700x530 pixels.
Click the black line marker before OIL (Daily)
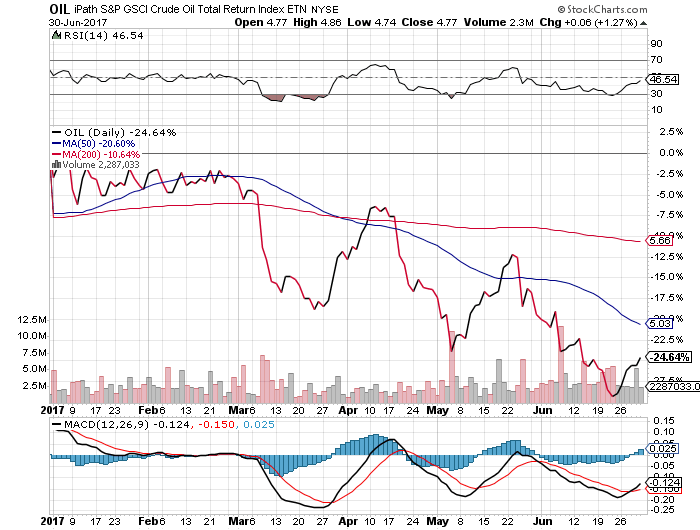tap(56, 133)
